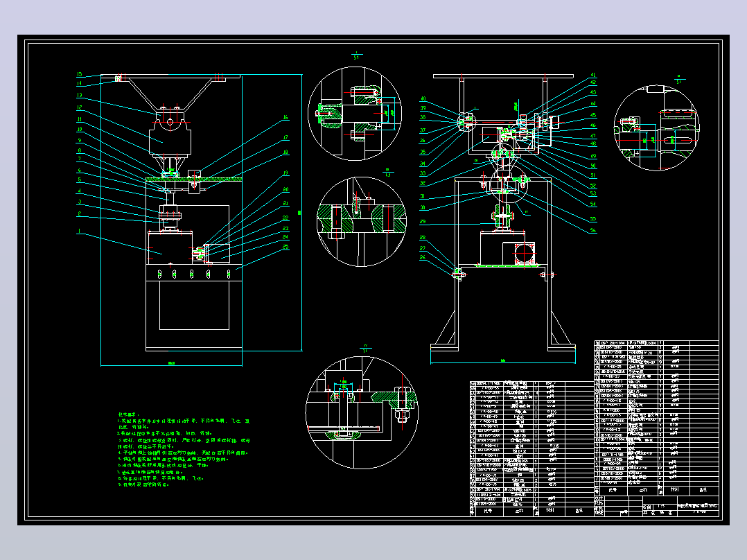
Task: Click part callout number 18
Action: click(285, 152)
